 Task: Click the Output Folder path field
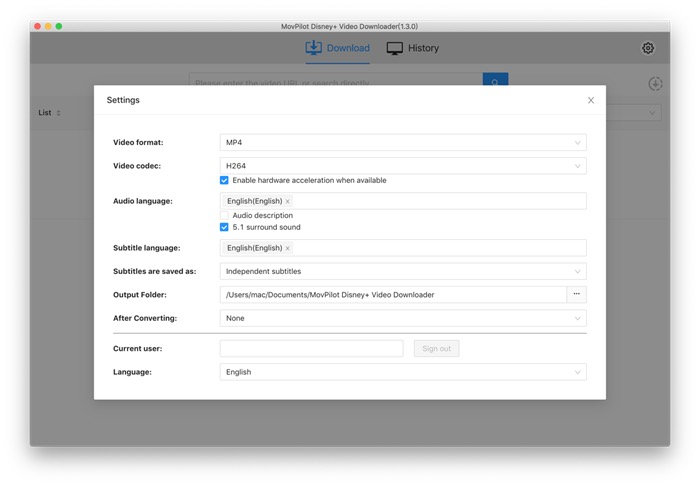(x=393, y=295)
